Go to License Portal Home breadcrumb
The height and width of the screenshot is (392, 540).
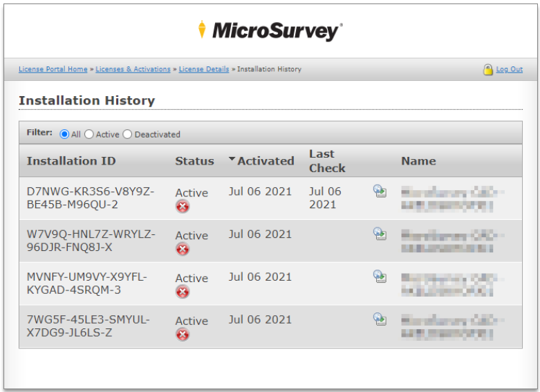pos(53,69)
